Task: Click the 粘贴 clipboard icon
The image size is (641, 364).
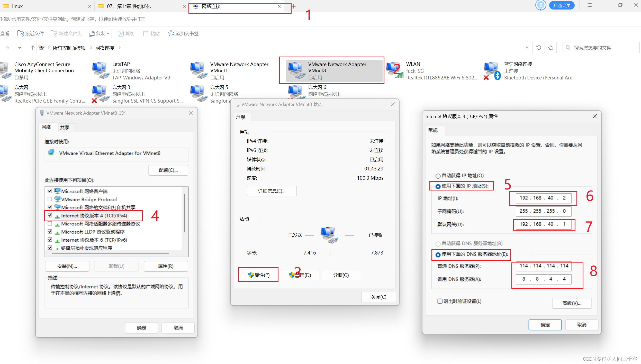Action: (x=146, y=33)
